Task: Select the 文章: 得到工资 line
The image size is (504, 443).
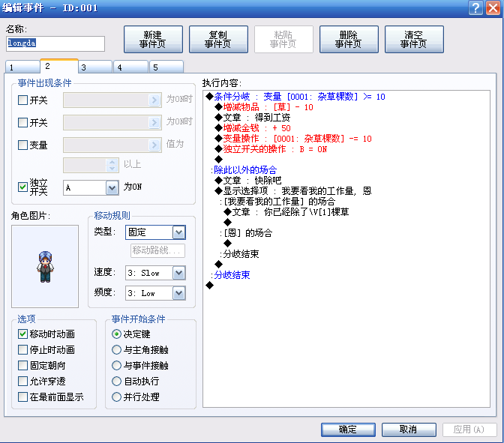Action: coord(253,118)
